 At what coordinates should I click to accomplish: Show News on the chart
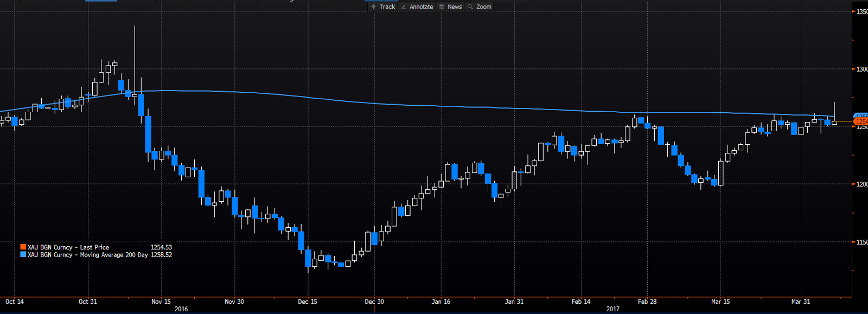click(x=450, y=7)
